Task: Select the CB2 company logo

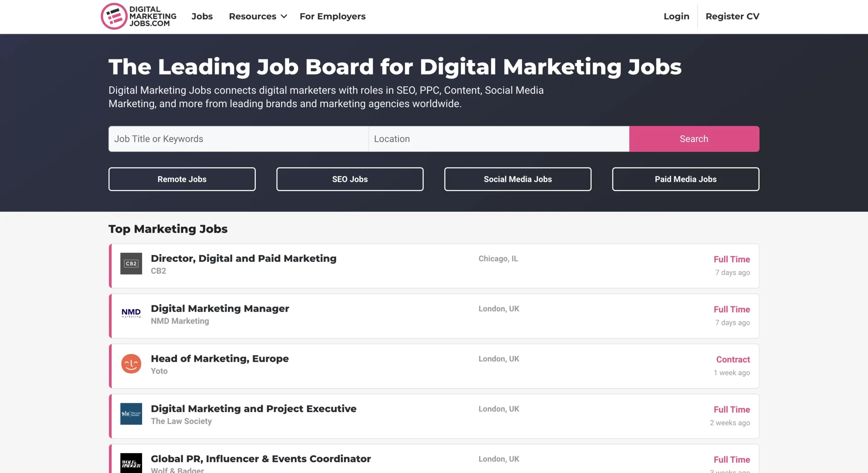Action: coord(131,264)
